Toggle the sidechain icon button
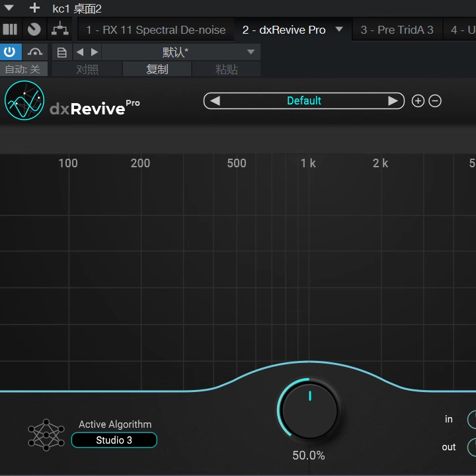Screen dimensions: 476x476 [x=35, y=52]
